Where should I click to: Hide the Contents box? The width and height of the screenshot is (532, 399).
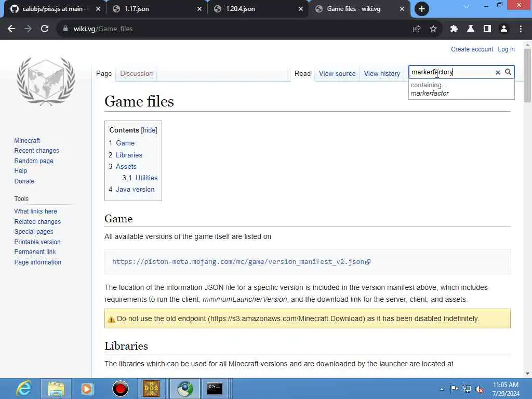[x=149, y=130]
